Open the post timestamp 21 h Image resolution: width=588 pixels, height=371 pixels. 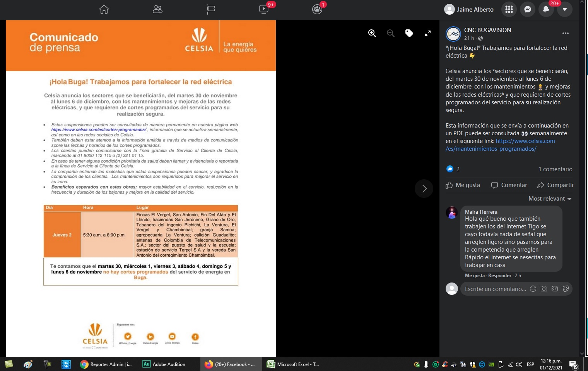469,38
